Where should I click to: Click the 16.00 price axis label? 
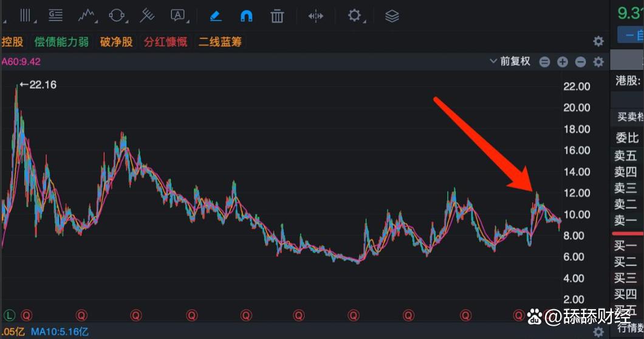(x=577, y=151)
